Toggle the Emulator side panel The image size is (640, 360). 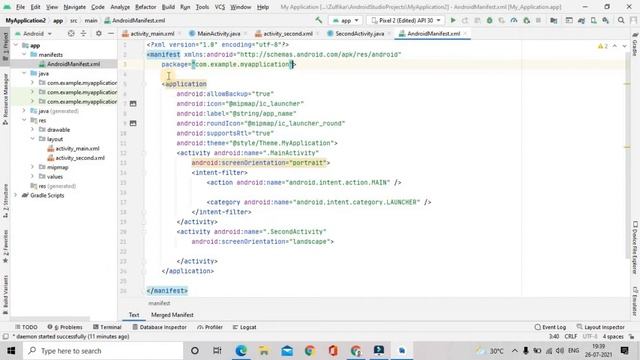pos(635,301)
